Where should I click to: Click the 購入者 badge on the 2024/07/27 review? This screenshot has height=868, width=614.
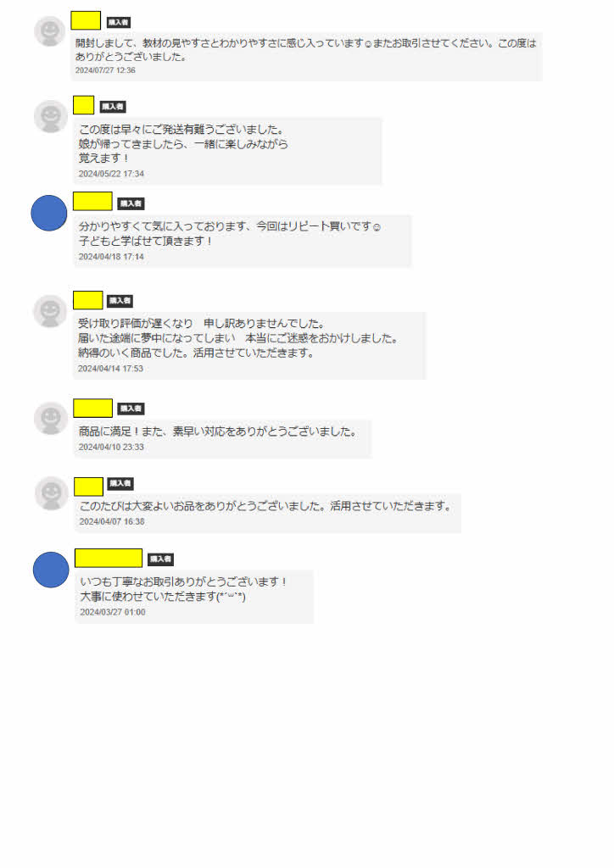[119, 22]
